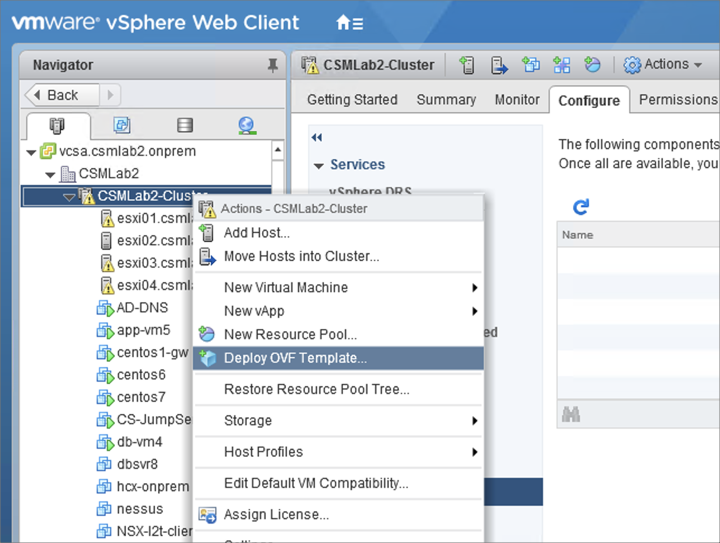Collapse the vcsa.csmlab2.onprem tree node

[x=31, y=152]
